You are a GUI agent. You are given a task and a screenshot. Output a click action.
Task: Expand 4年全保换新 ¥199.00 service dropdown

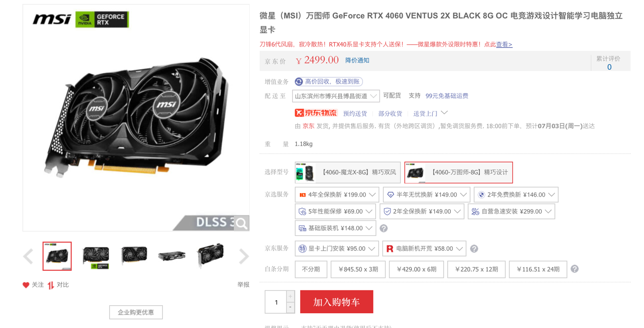point(337,195)
